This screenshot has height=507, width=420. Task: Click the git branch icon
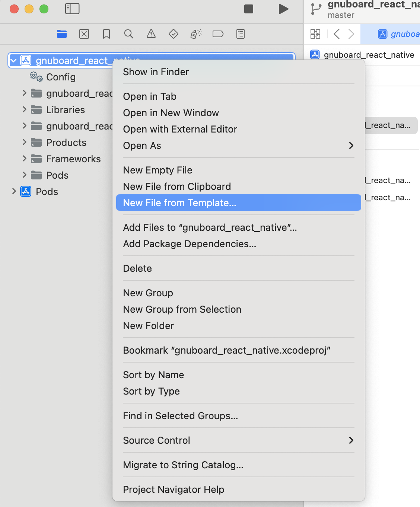coord(316,9)
